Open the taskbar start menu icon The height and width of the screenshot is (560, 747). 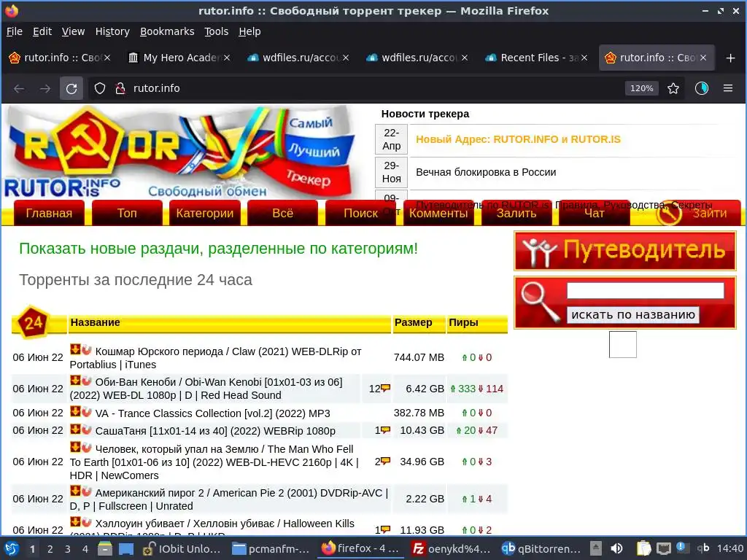coord(12,549)
